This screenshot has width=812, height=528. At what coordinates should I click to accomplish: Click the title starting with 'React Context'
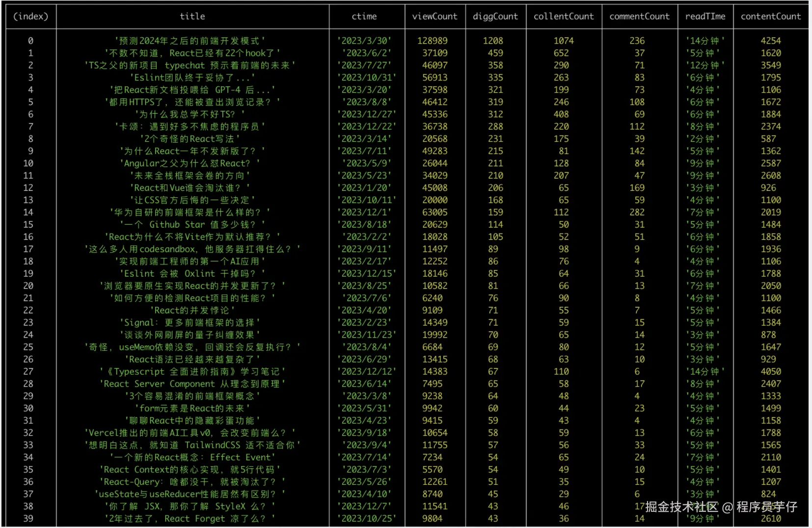[x=190, y=470]
